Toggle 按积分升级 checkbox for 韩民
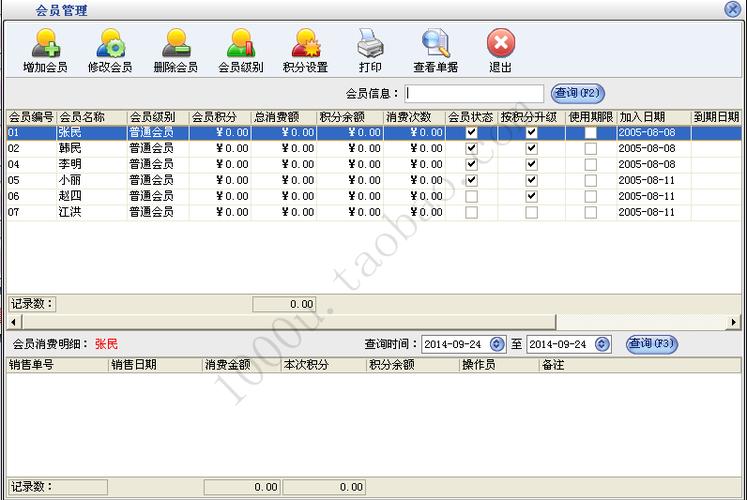This screenshot has height=500, width=747. pos(532,149)
